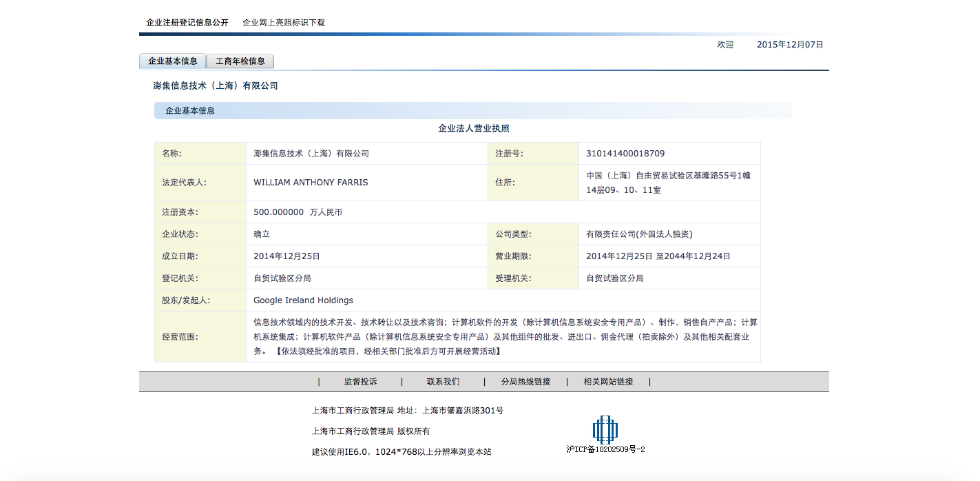
Task: Click the 澎集信息技术（上海）有限公司 page heading
Action: point(215,86)
